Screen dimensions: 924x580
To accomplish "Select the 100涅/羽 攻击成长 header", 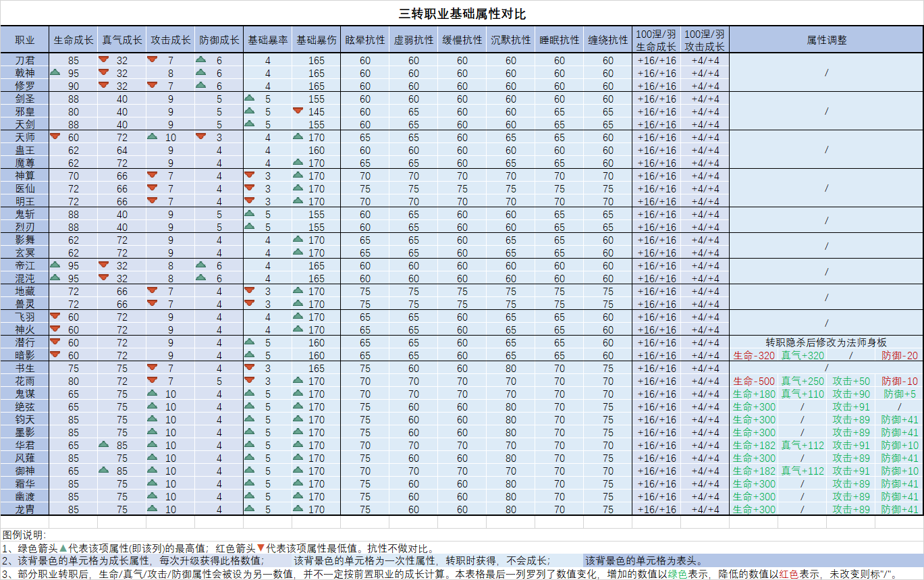I will (705, 40).
